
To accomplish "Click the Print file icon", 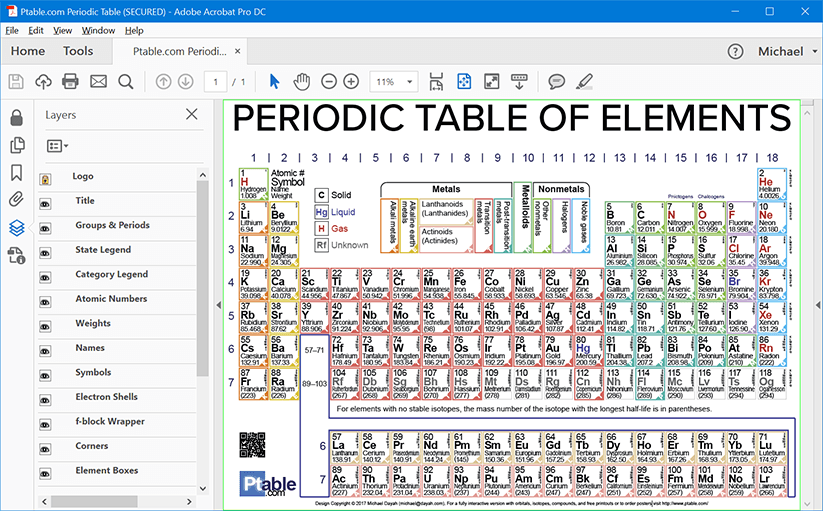I will pos(71,81).
